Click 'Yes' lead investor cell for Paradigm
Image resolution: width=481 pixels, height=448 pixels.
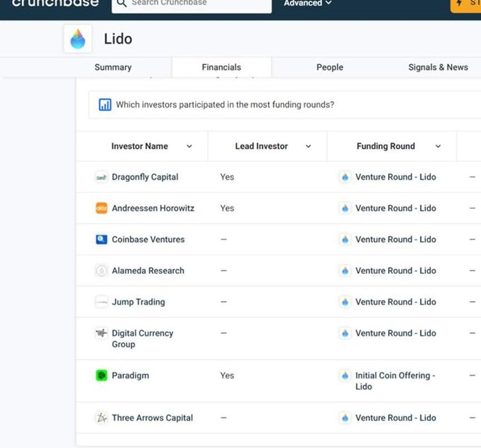[x=227, y=376]
